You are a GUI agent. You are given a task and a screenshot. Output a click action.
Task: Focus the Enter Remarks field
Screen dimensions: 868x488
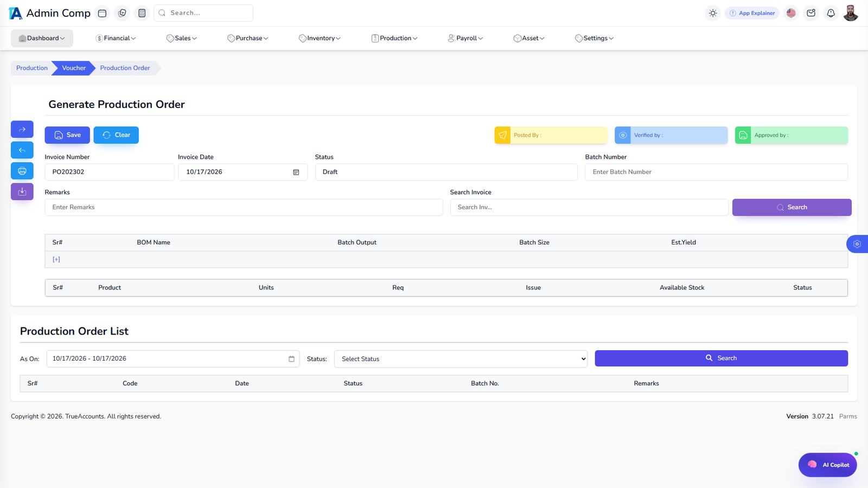click(244, 207)
